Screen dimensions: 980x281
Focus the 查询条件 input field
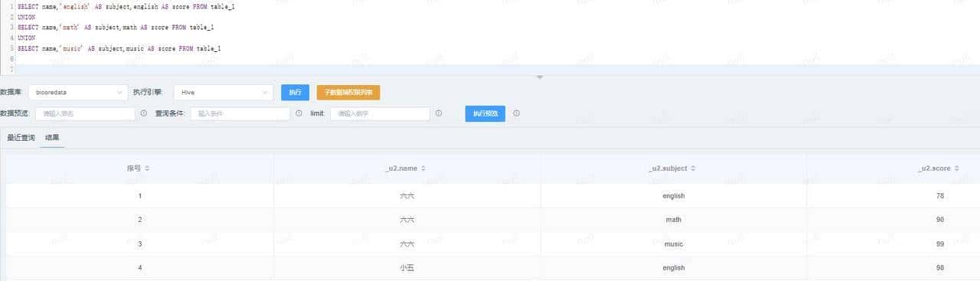click(240, 113)
